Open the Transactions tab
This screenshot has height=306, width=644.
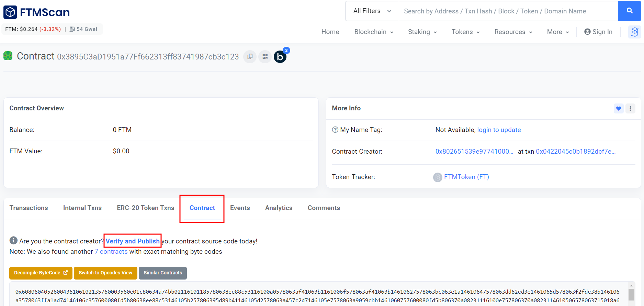pyautogui.click(x=29, y=208)
